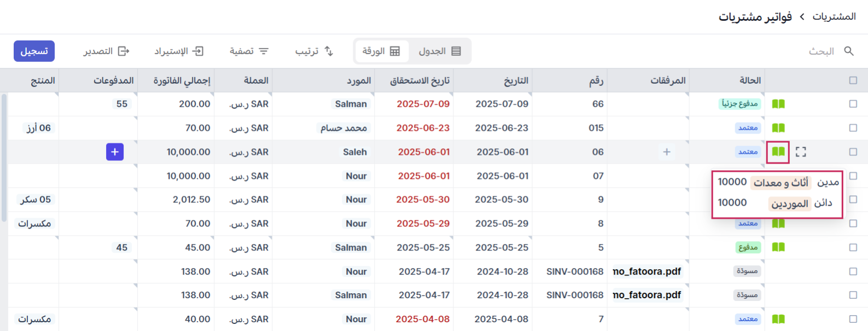Click the تسجيل register button
868x331 pixels.
(x=34, y=51)
